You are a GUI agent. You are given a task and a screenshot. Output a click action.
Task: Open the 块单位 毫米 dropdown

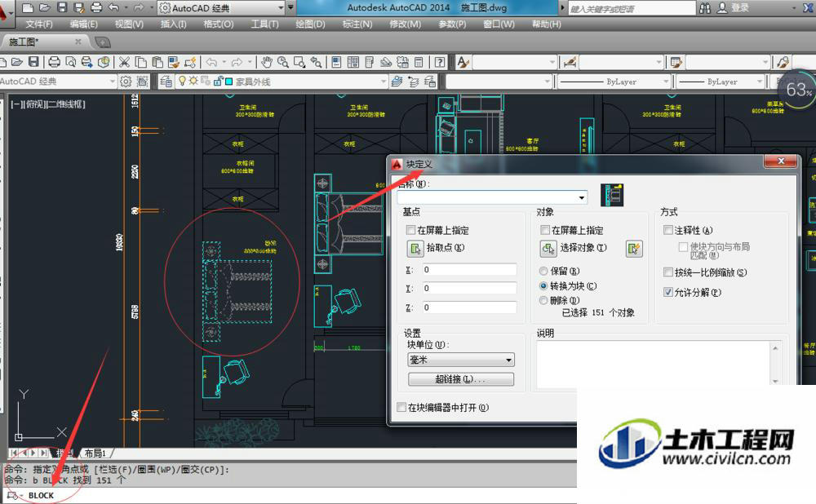click(461, 360)
